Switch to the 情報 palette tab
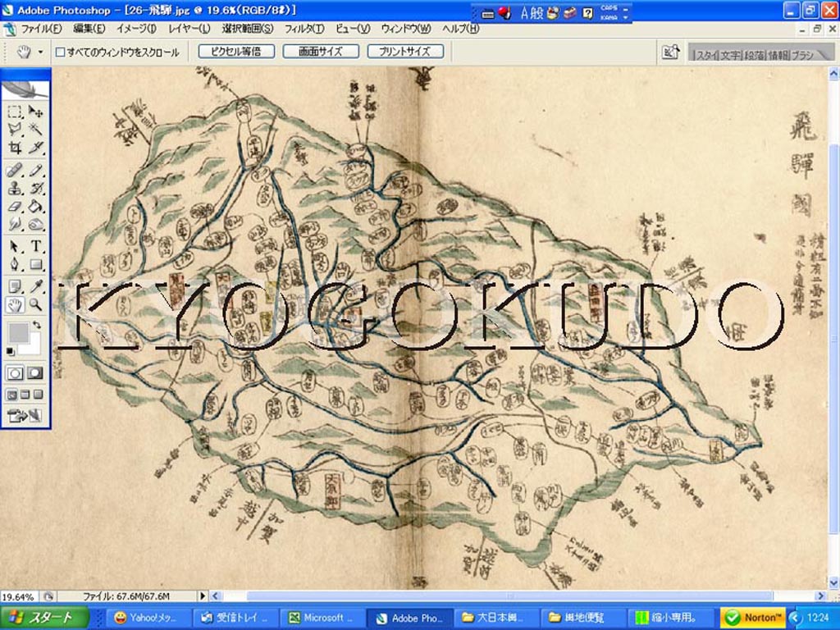Viewport: 840px width, 630px height. click(779, 55)
